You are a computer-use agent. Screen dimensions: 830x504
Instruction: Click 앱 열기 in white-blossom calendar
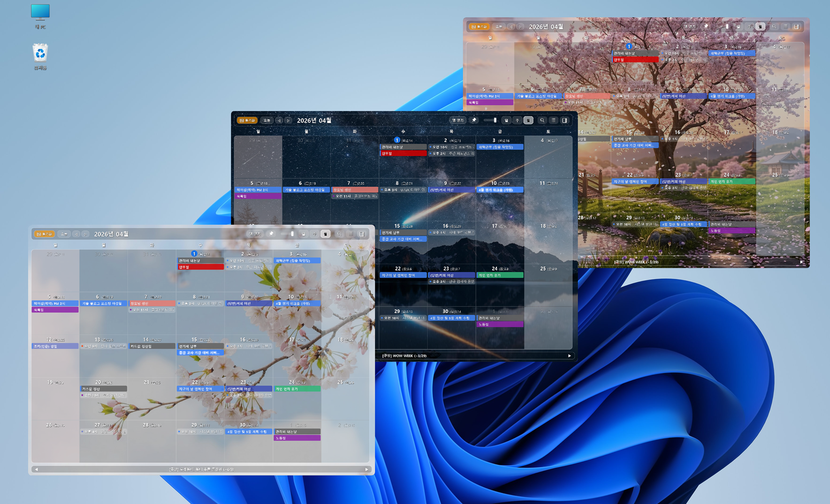[255, 234]
